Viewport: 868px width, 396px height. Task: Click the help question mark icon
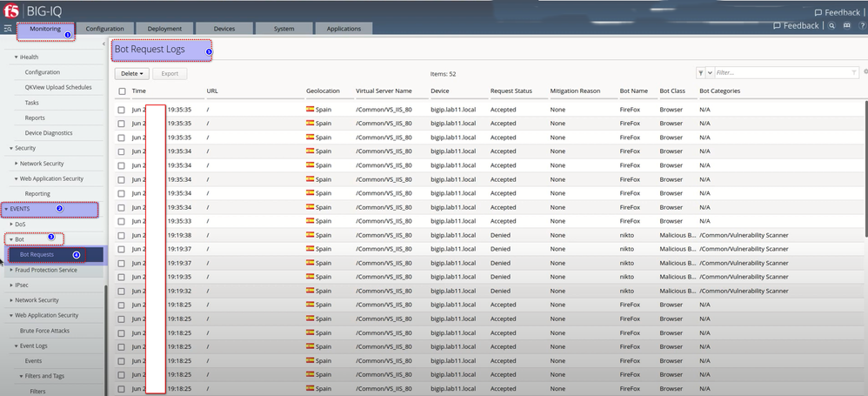point(861,26)
